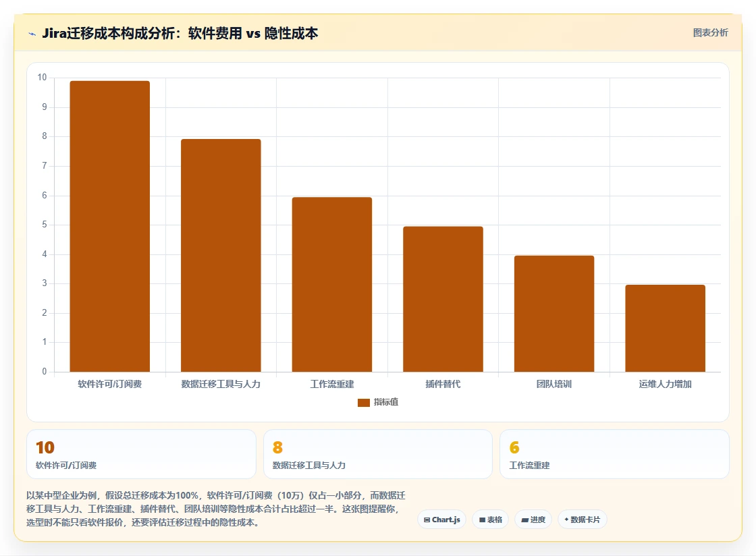The height and width of the screenshot is (556, 756).
Task: Select the stat card showing 10
Action: 141,454
